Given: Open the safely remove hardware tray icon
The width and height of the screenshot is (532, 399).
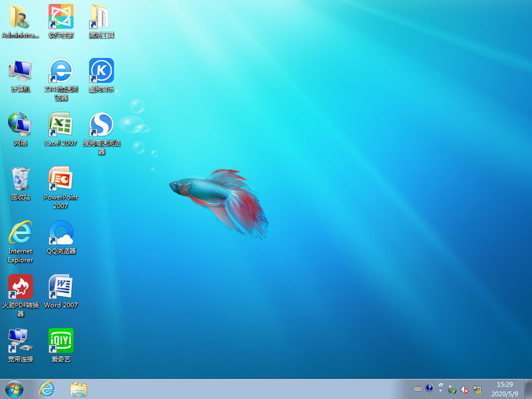Looking at the screenshot, I should pos(452,390).
